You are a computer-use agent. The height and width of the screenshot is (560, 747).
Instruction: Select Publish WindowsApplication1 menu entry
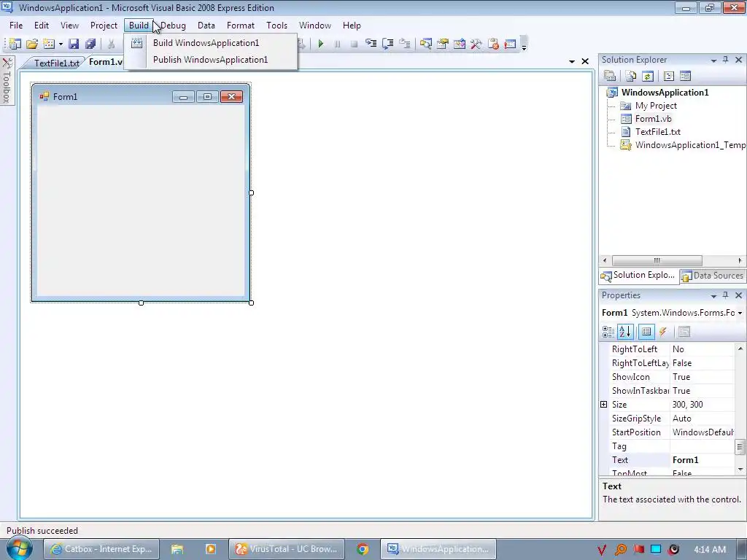point(210,60)
